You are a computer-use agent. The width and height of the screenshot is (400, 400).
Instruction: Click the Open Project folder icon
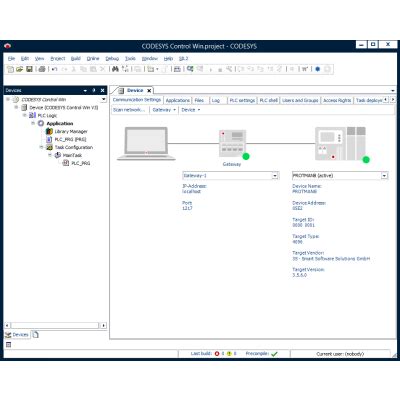[x=20, y=69]
